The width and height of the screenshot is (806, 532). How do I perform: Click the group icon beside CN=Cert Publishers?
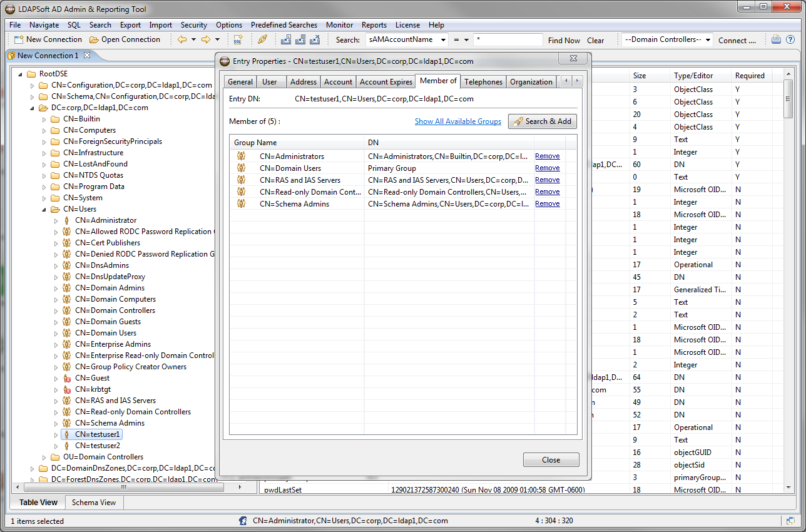66,243
